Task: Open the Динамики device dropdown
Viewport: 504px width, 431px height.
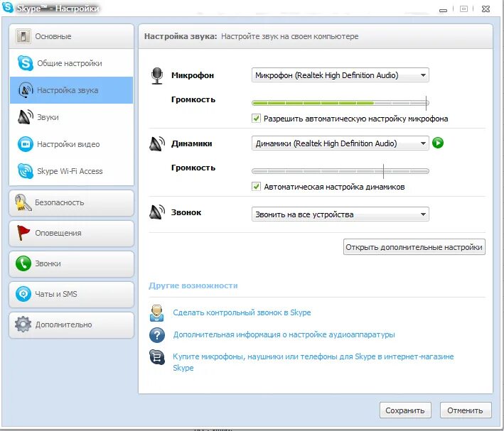Action: click(x=340, y=143)
